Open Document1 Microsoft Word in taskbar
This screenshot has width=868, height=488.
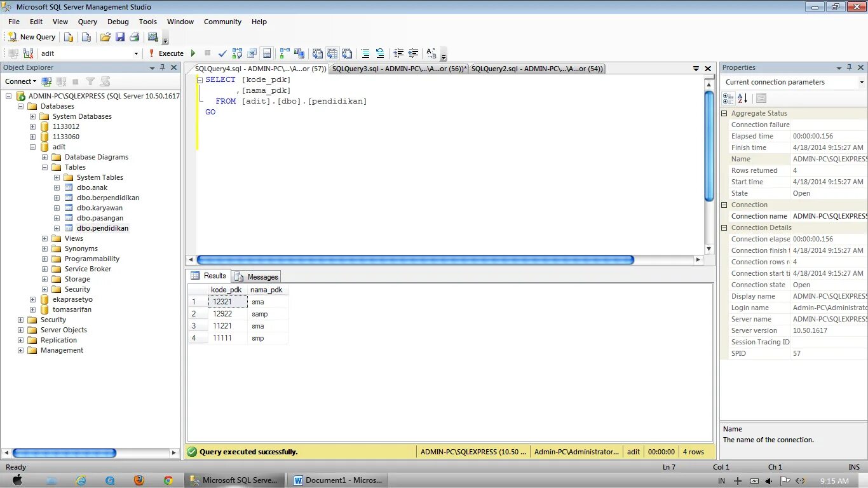337,480
